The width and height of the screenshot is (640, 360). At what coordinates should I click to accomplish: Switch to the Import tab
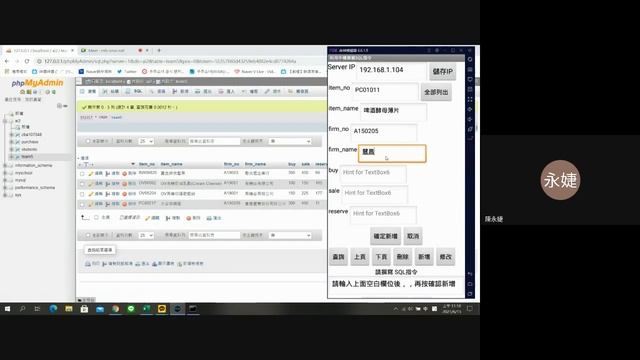coord(227,91)
